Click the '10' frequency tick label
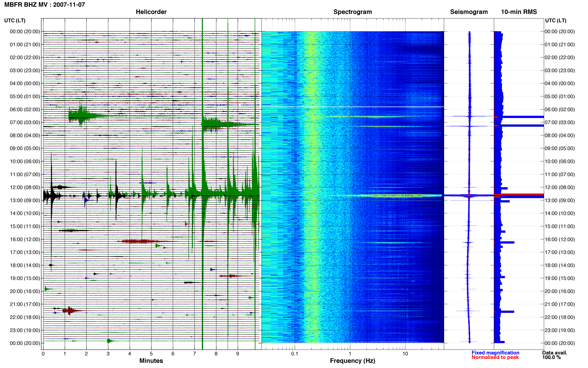The height and width of the screenshot is (368, 588). click(x=405, y=354)
